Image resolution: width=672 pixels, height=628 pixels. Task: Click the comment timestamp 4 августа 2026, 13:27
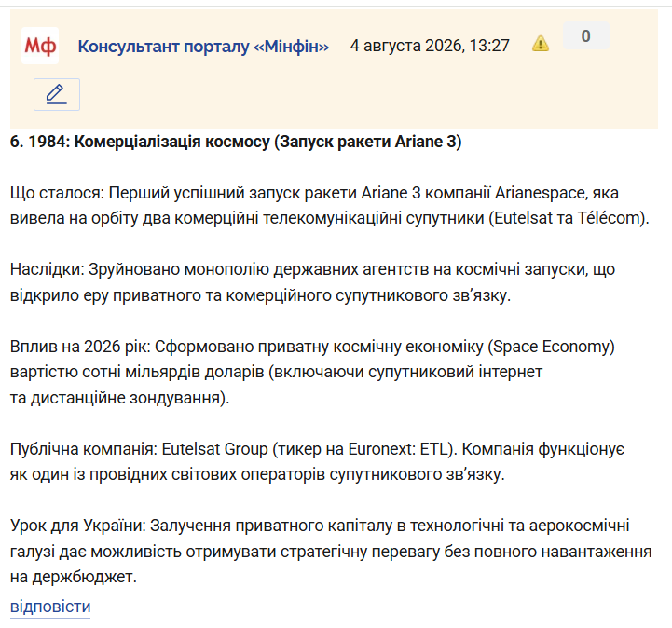click(x=430, y=46)
